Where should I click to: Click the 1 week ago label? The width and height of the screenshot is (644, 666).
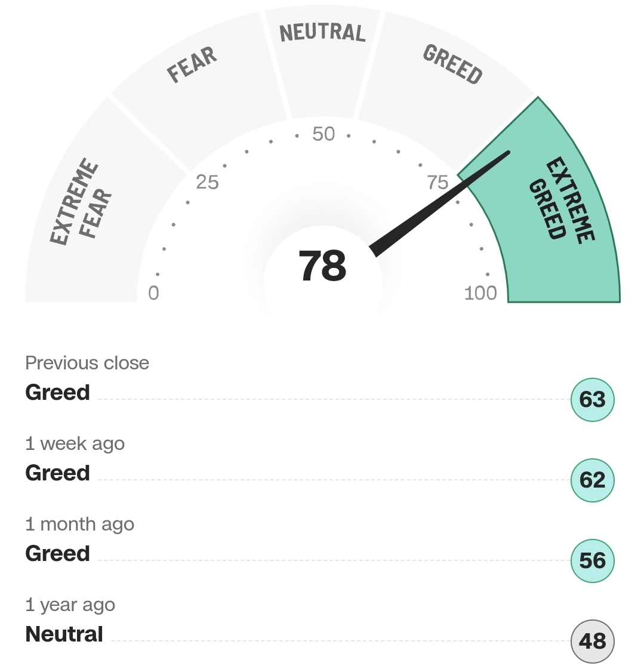pyautogui.click(x=75, y=444)
